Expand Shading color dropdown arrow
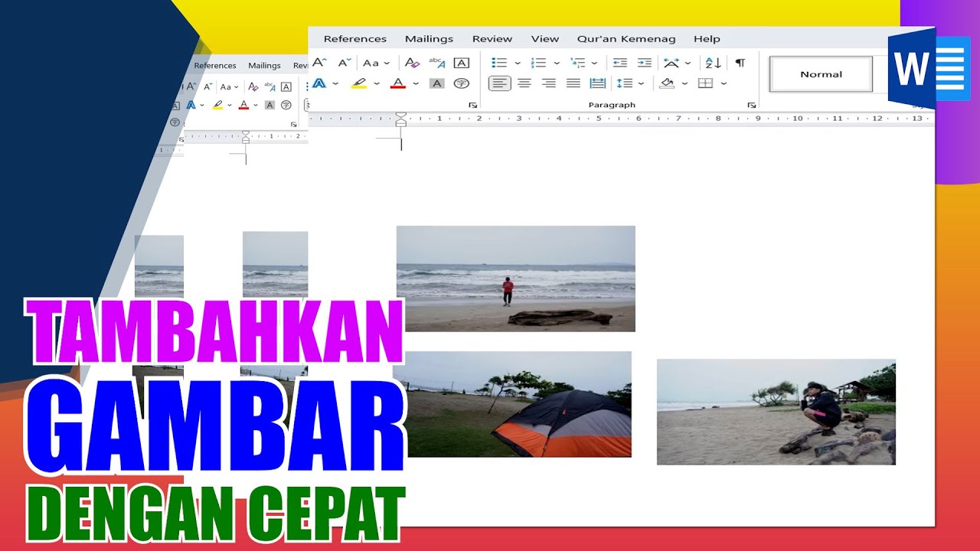Viewport: 980px width, 551px height. click(x=684, y=83)
